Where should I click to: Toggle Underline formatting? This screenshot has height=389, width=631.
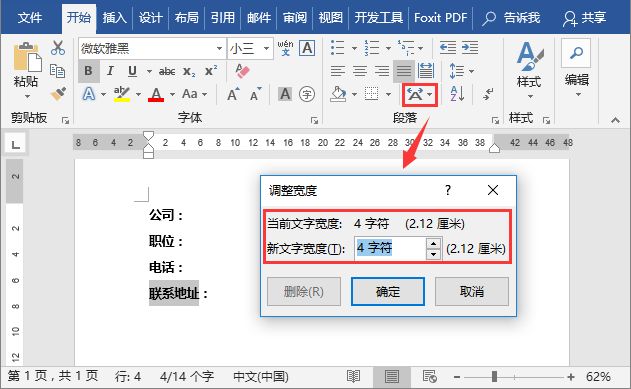(x=132, y=71)
